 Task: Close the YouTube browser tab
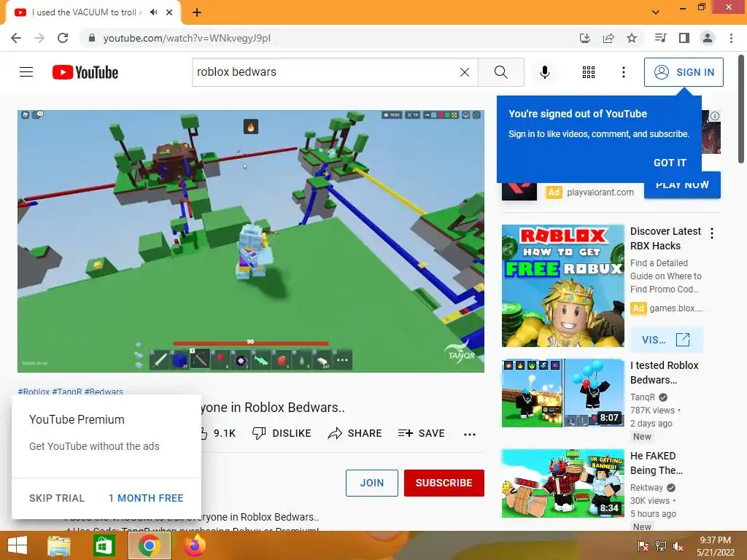pyautogui.click(x=169, y=12)
